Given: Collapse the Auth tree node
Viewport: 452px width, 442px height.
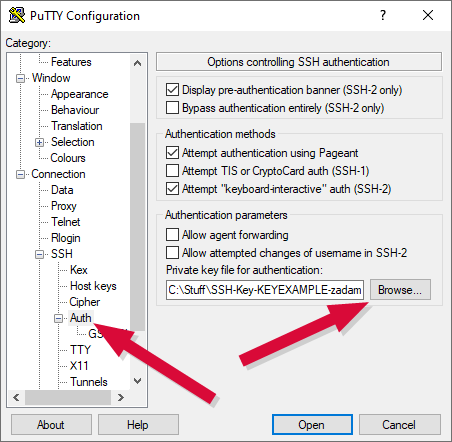Looking at the screenshot, I should [58, 318].
